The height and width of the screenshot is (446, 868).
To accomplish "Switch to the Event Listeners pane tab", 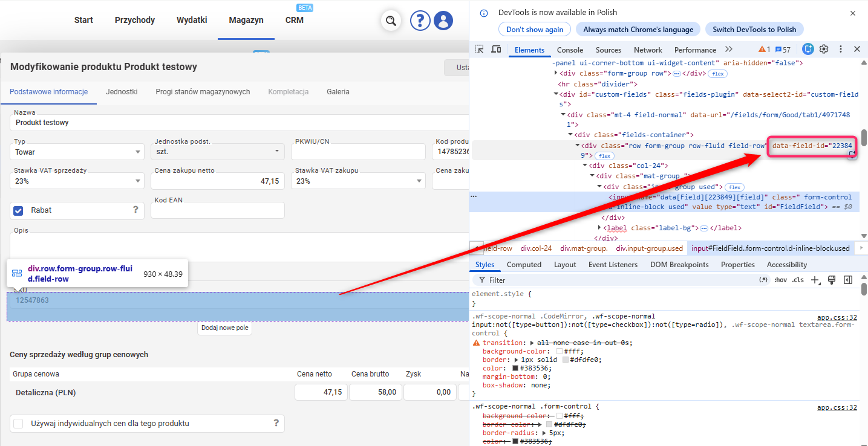I will pyautogui.click(x=613, y=265).
